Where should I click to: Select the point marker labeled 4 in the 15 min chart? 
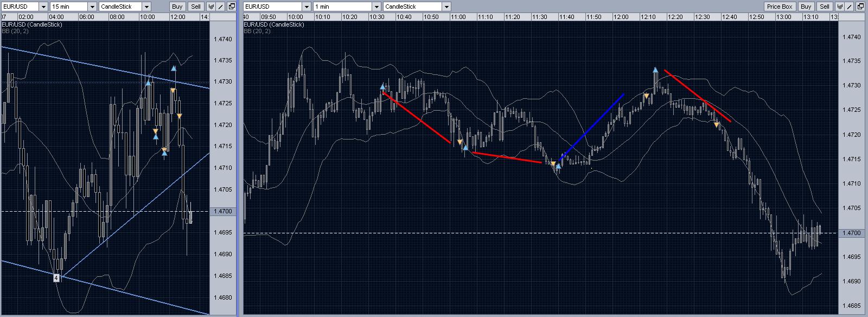[x=56, y=278]
